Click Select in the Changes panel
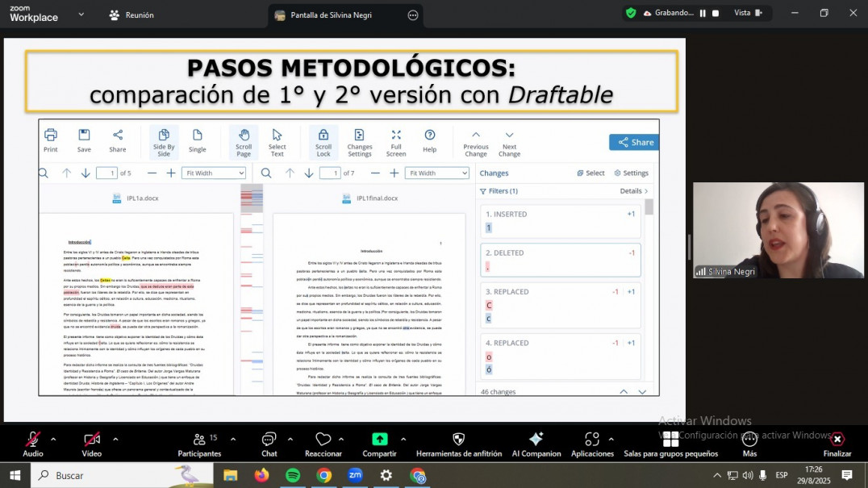Viewport: 868px width, 488px height. tap(590, 173)
